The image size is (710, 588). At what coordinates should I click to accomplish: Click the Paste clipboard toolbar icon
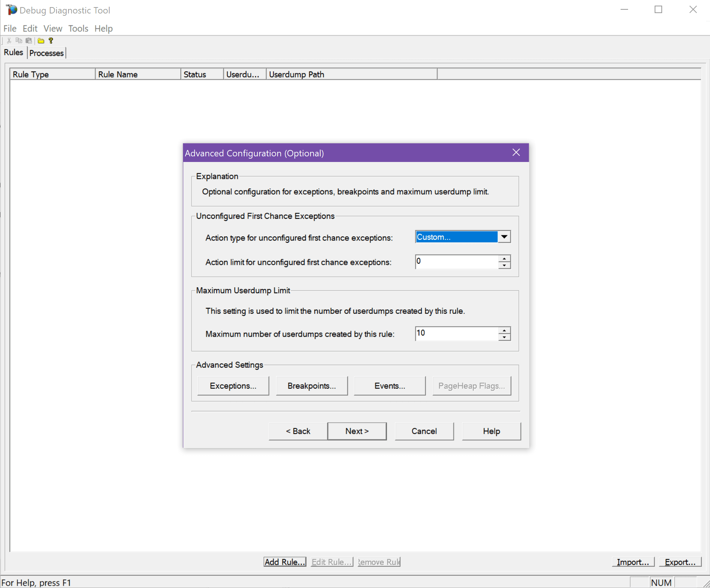click(29, 40)
